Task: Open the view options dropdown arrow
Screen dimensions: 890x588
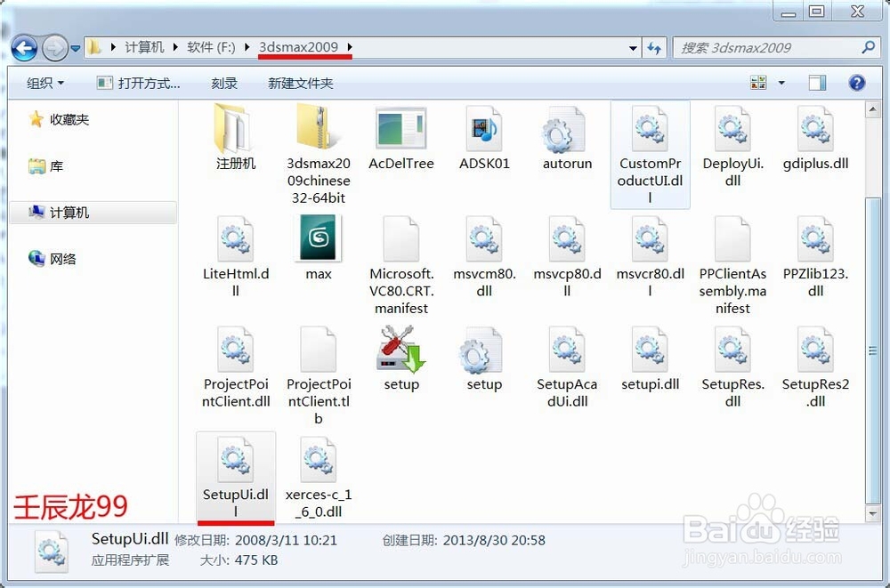Action: [x=781, y=84]
